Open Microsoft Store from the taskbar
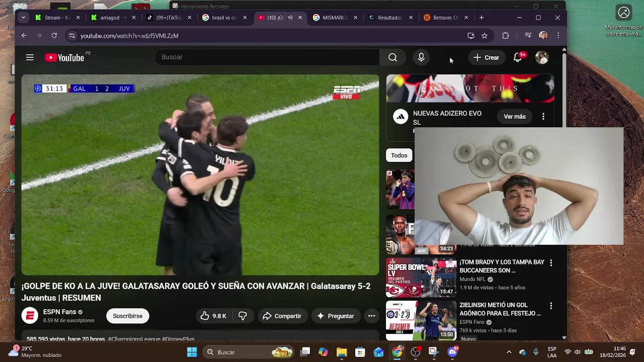Viewport: 644px width, 362px height. (x=360, y=352)
